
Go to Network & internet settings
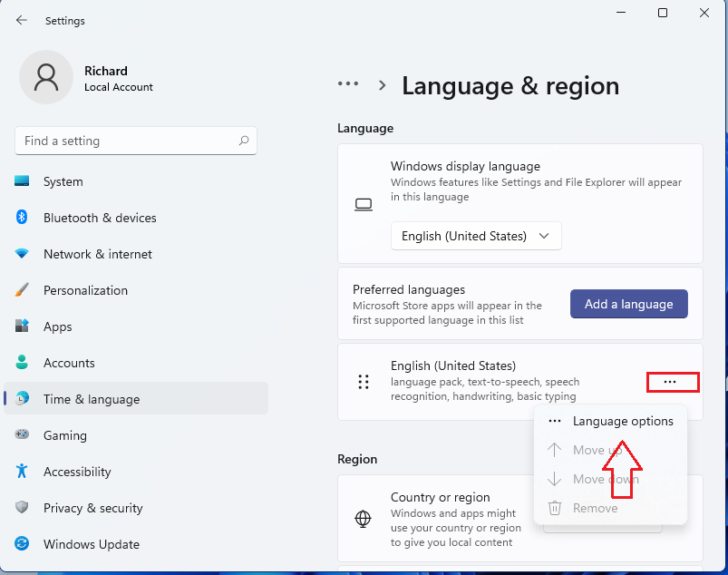point(97,254)
